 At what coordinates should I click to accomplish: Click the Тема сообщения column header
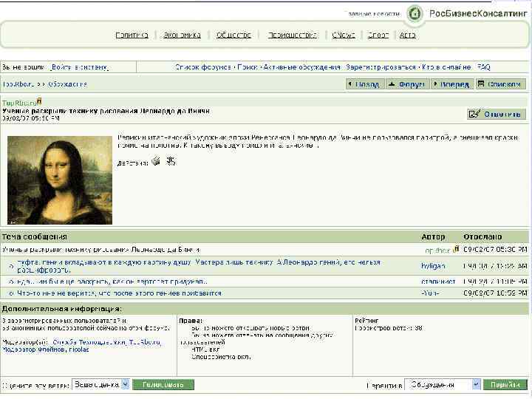point(35,236)
